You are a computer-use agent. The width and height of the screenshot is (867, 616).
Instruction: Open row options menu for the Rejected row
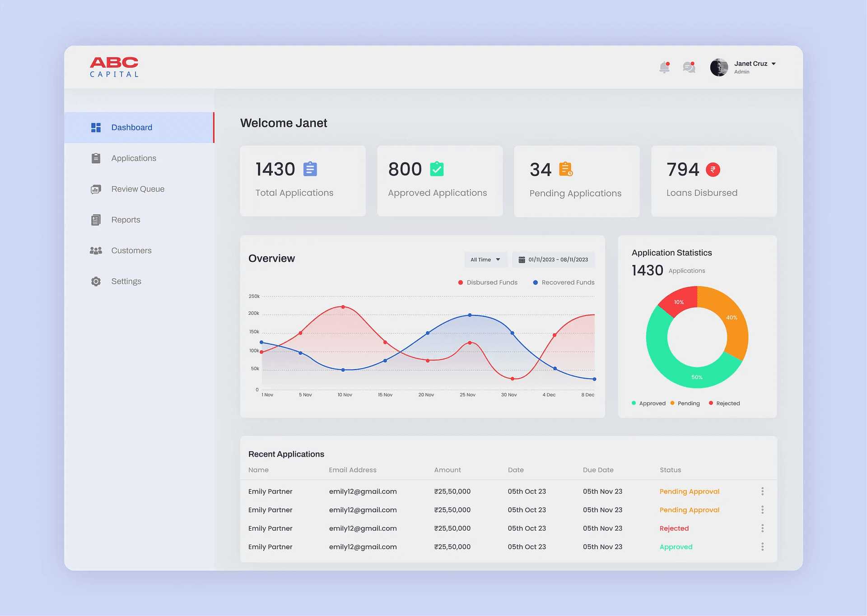[762, 528]
